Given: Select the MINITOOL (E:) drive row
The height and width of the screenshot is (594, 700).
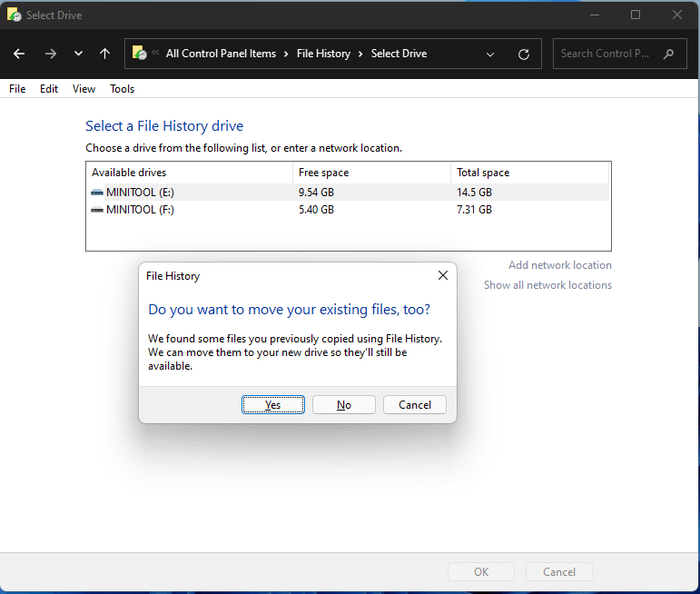Looking at the screenshot, I should [x=349, y=193].
